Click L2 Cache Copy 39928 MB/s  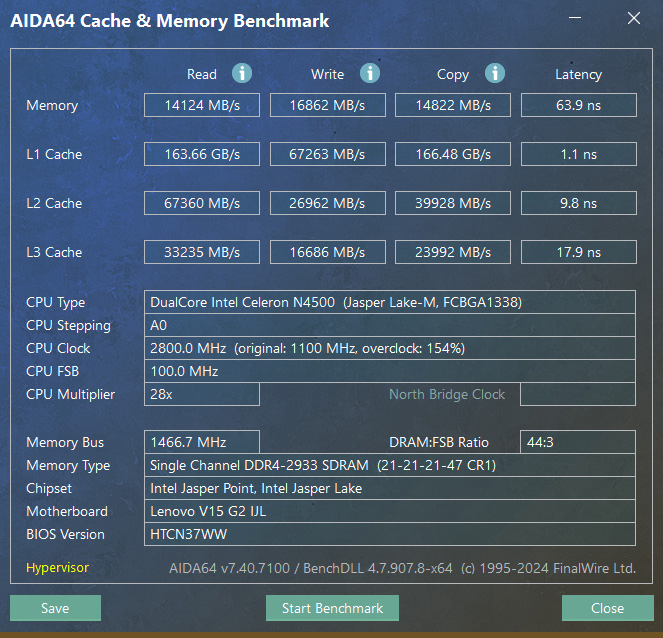[453, 203]
